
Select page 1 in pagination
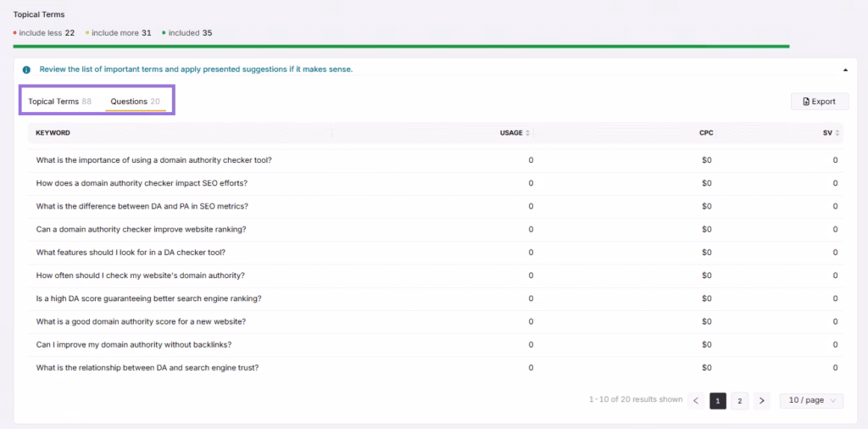click(717, 401)
